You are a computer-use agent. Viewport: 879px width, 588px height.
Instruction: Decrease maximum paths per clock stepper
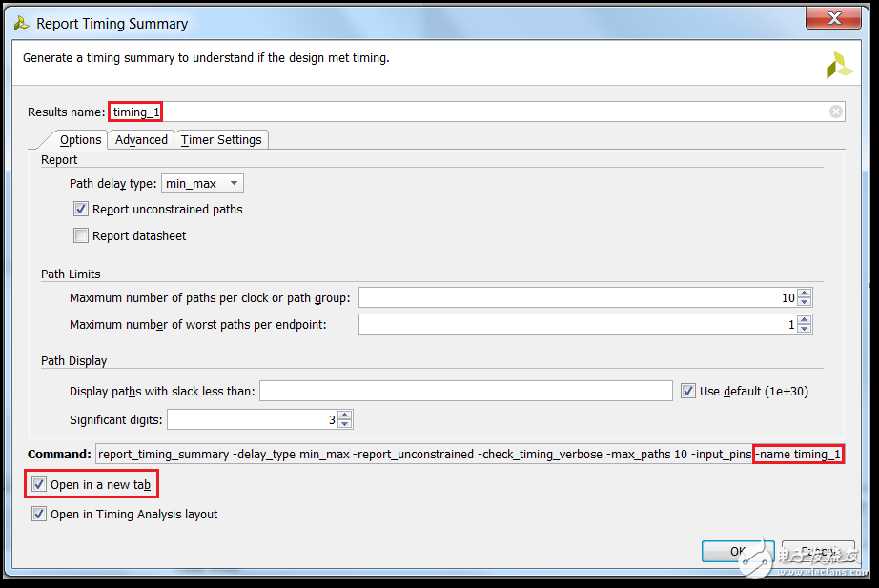coord(805,303)
